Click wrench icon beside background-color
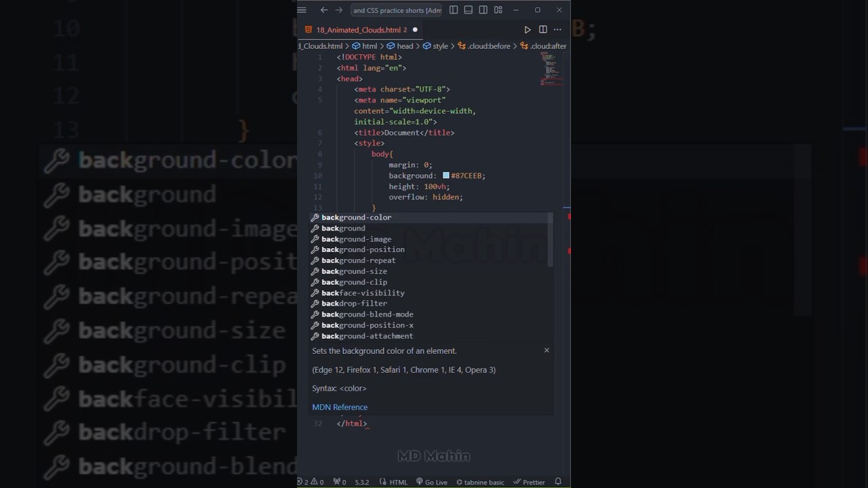 (315, 218)
